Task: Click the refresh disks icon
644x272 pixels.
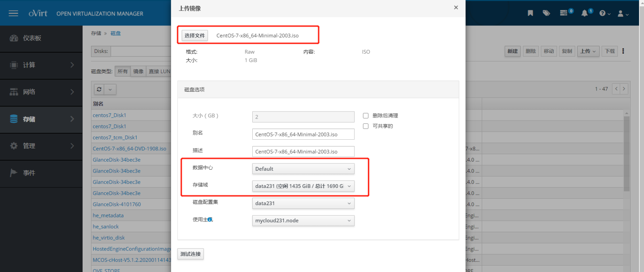Action: tap(99, 89)
